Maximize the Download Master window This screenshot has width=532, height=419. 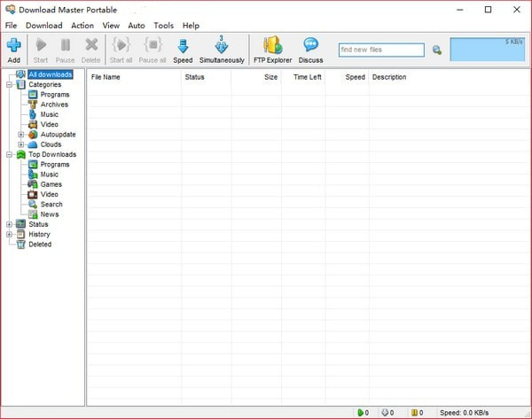point(488,10)
